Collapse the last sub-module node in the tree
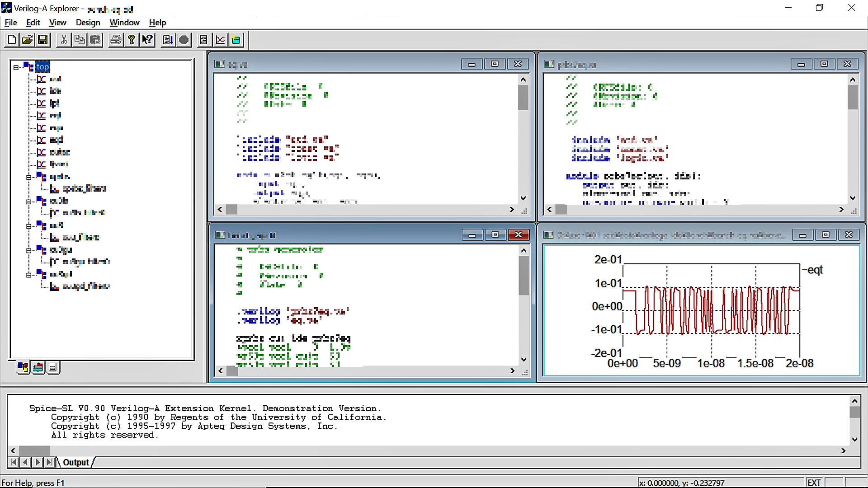 pos(28,275)
